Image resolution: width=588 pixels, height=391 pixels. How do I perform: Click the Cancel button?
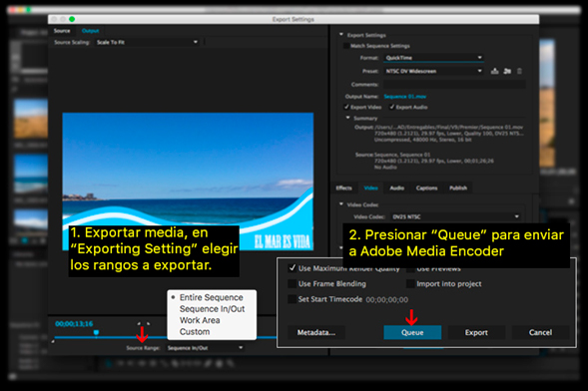click(540, 332)
